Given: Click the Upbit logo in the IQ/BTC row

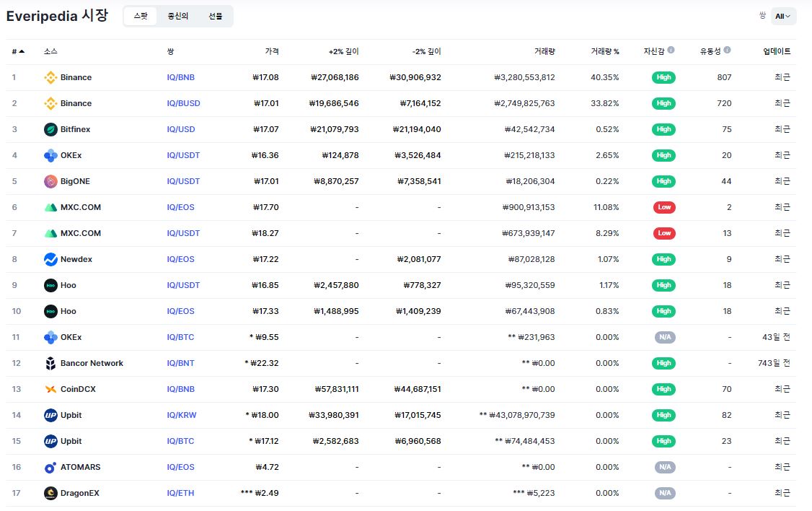Looking at the screenshot, I should pyautogui.click(x=50, y=441).
